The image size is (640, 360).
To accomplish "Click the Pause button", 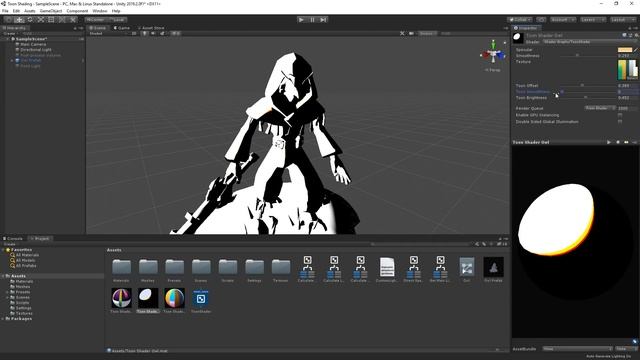I will [x=312, y=20].
